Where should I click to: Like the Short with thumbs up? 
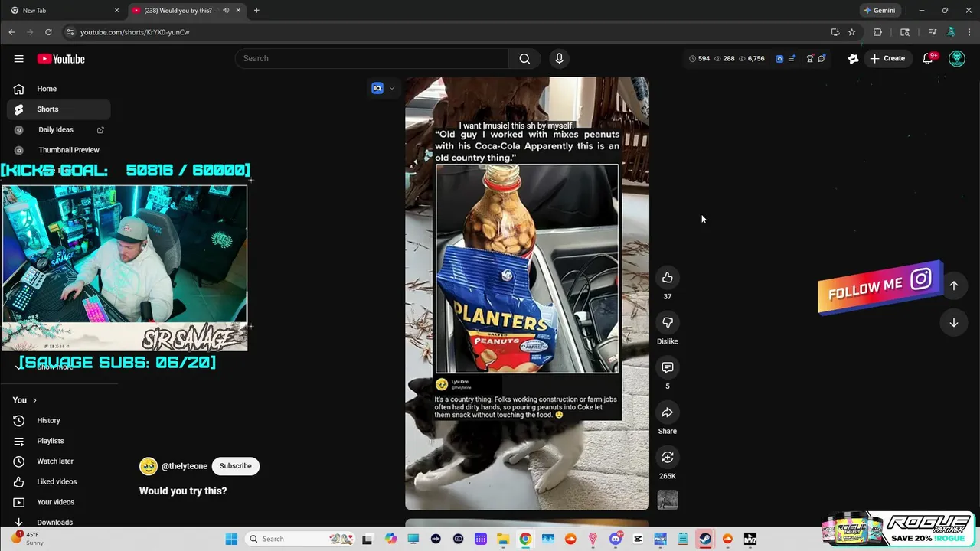pos(667,277)
